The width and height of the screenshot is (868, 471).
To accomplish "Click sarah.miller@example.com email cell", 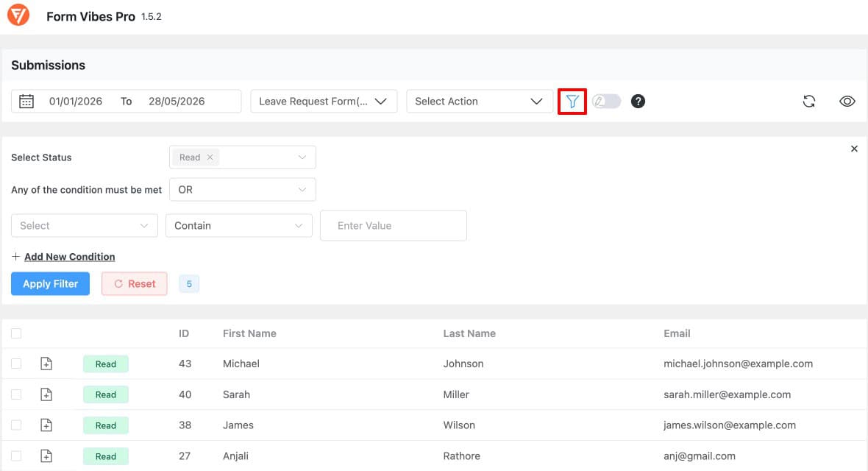I will point(727,394).
